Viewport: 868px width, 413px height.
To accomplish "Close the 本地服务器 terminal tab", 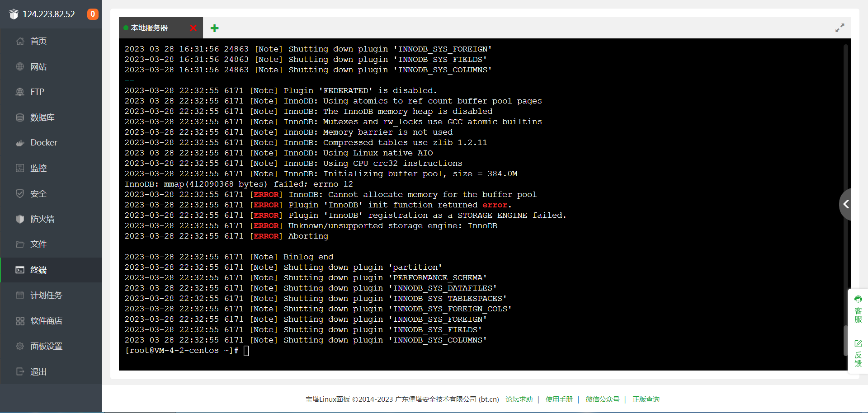I will pyautogui.click(x=193, y=28).
